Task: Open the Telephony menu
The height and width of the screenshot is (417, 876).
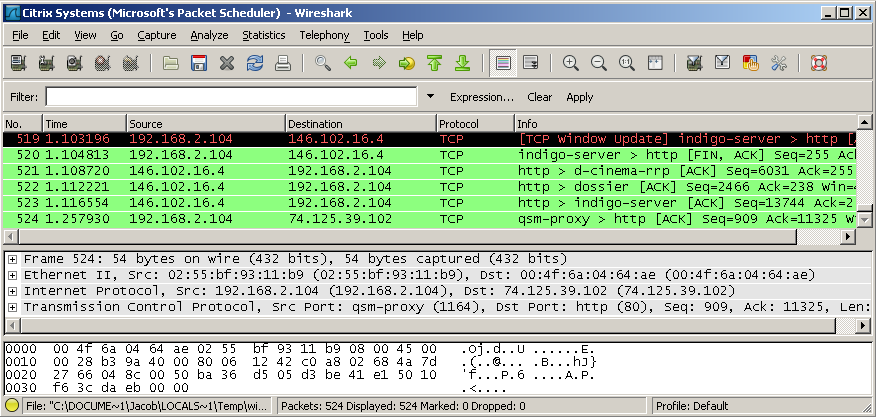Action: click(324, 35)
